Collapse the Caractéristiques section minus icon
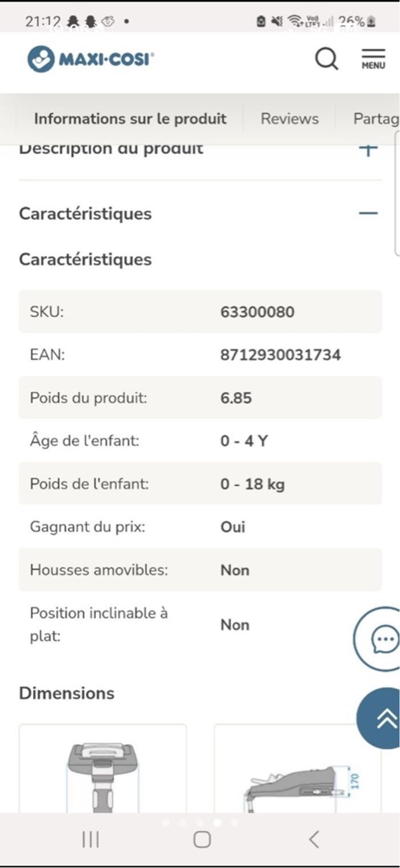 click(x=369, y=214)
